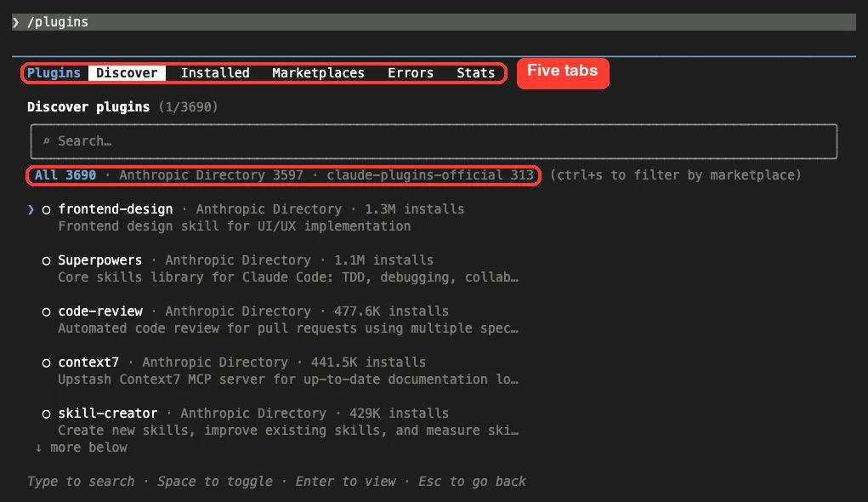Open the context7 plugin entry
Viewport: 868px width, 502px height.
[88, 362]
